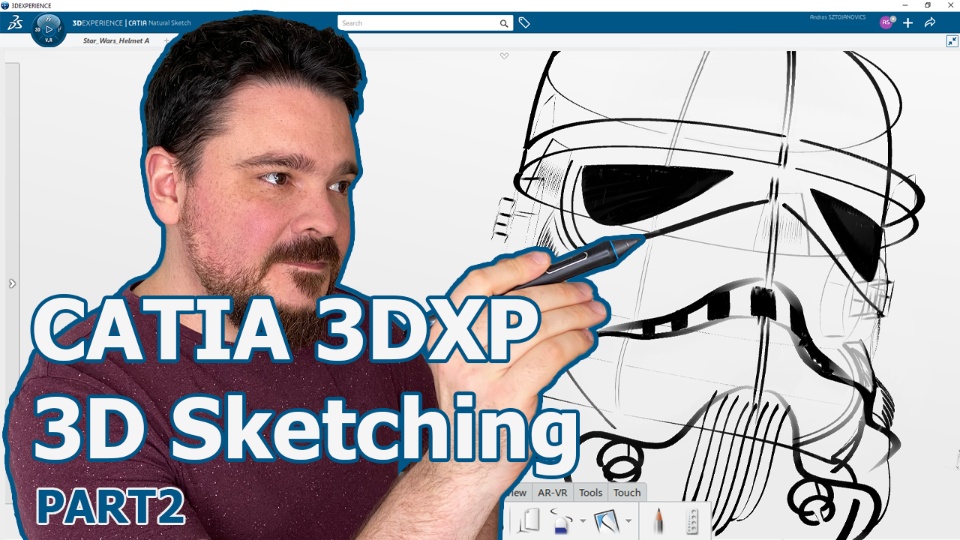Select the Star_Wars_Helmet A tab
The image size is (960, 540).
116,40
